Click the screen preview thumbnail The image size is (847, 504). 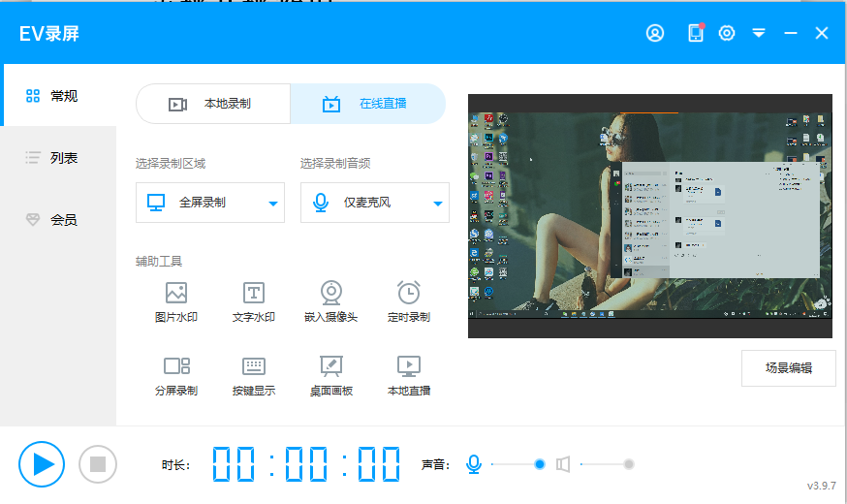(650, 216)
